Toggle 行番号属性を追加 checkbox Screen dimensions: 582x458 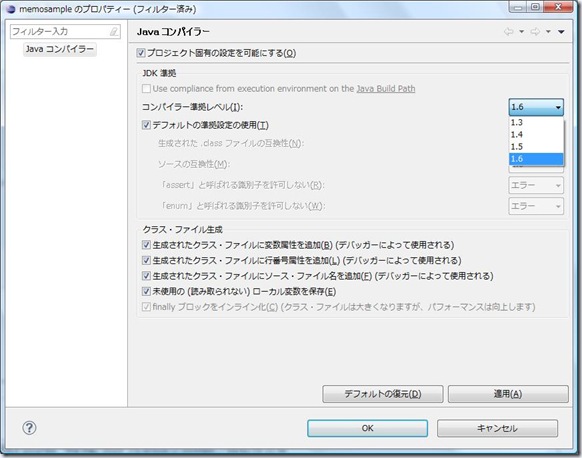point(146,261)
